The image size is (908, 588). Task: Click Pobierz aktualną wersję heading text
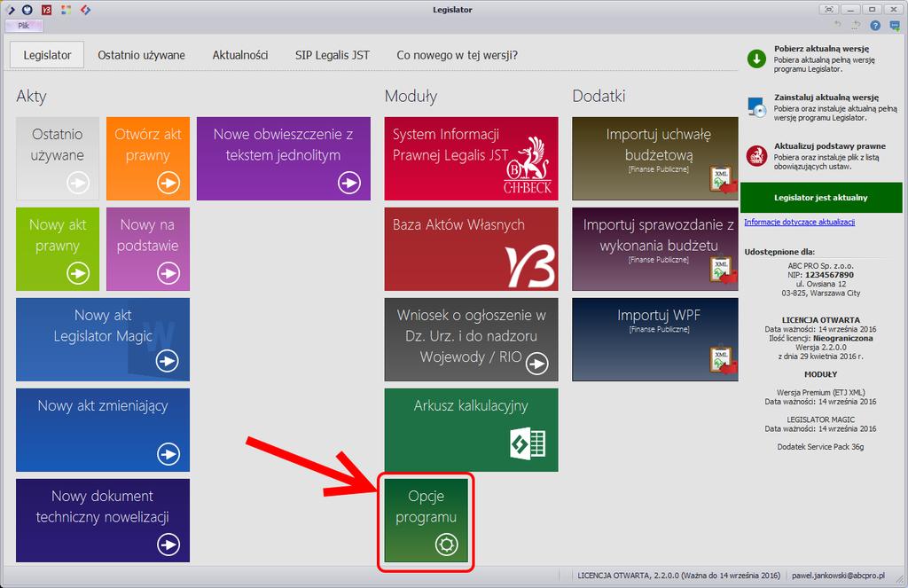821,50
